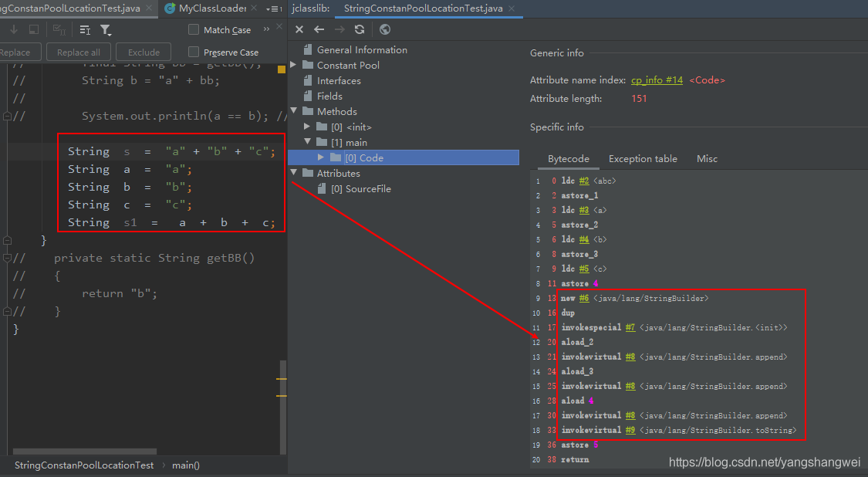Click the back arrow in jclasslib toolbar
This screenshot has height=477, width=868.
[319, 29]
